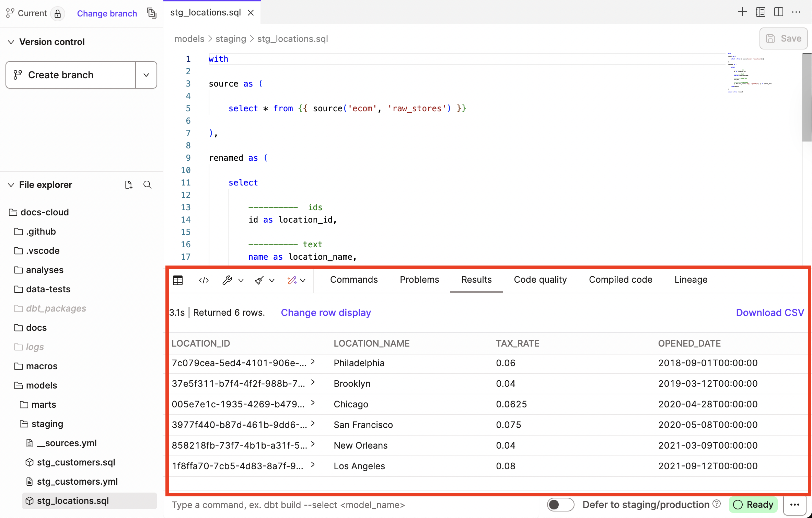Copy the current branch name
Image resolution: width=812 pixels, height=518 pixels.
pyautogui.click(x=152, y=13)
